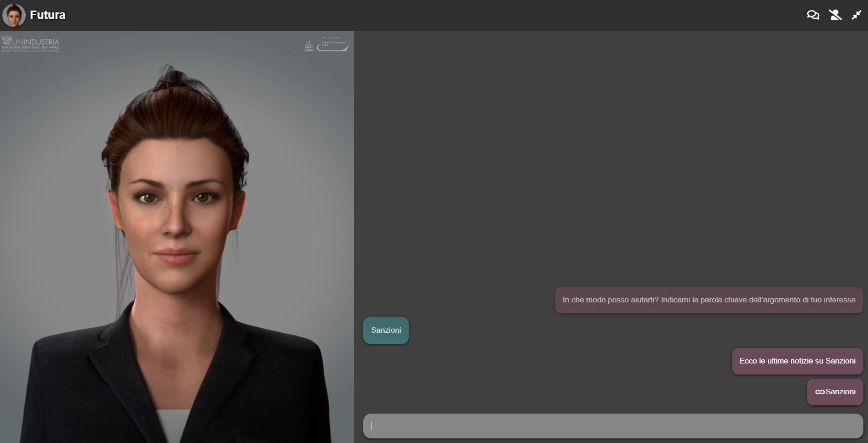The height and width of the screenshot is (443, 868).
Task: Click the chain-link icon beside Sanzioni
Action: [x=819, y=392]
